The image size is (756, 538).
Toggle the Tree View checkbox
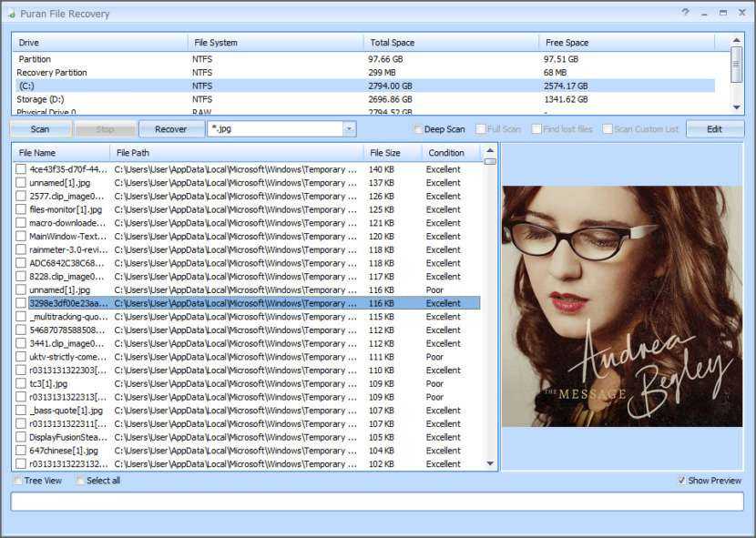pos(17,481)
